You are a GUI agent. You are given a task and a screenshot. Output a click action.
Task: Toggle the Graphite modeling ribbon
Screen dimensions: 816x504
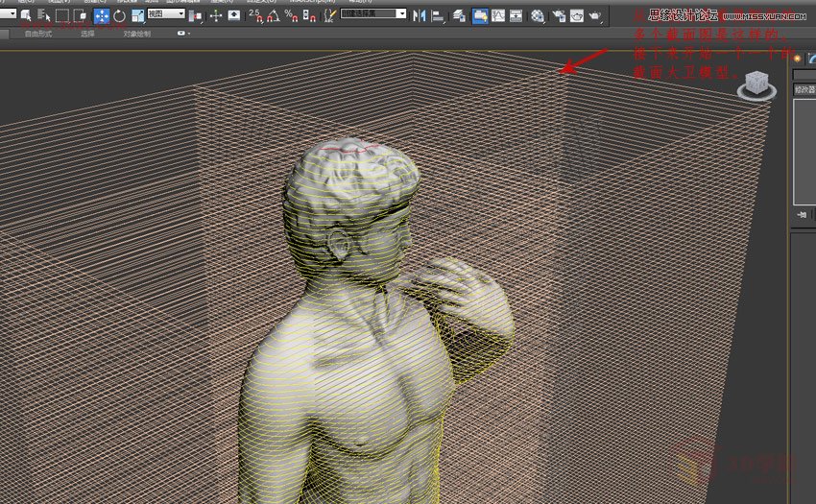click(x=480, y=16)
